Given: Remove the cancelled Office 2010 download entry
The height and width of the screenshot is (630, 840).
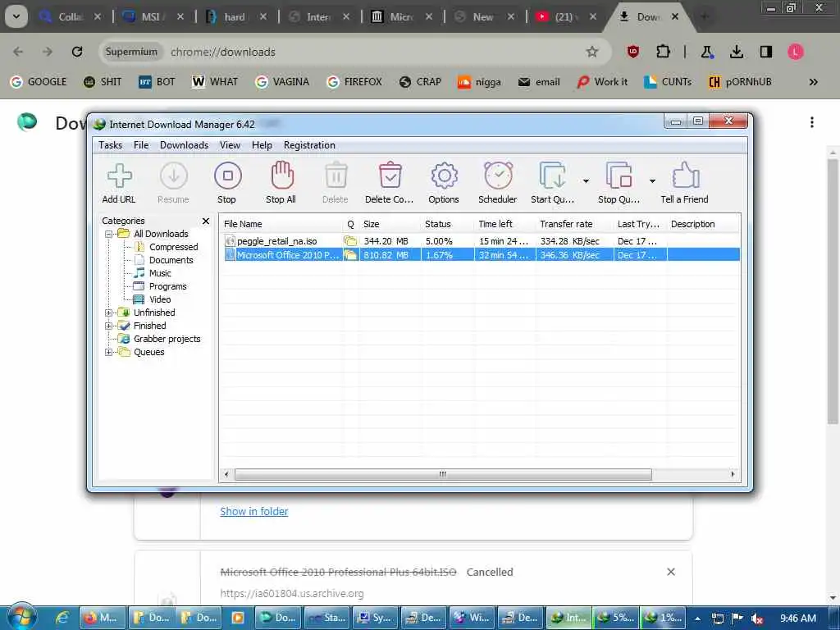Looking at the screenshot, I should (x=671, y=572).
